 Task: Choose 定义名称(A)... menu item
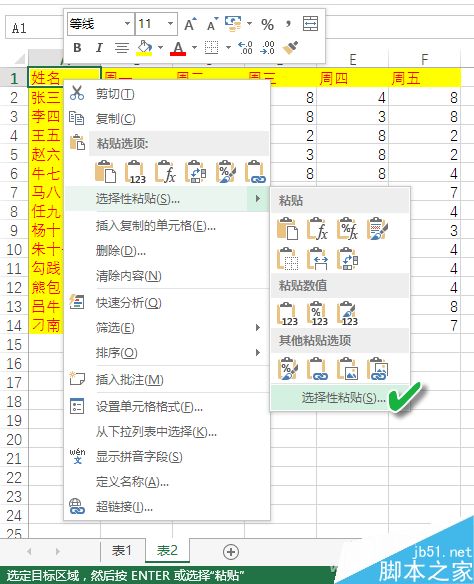[167, 482]
